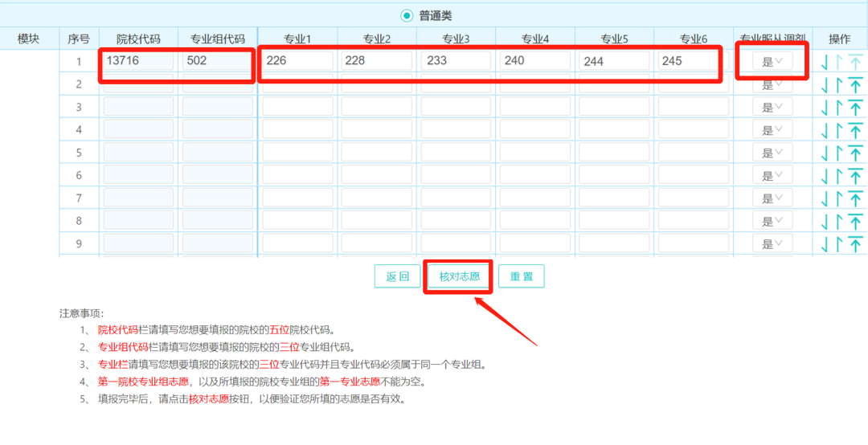Click row 9 院校代码 input field
The image size is (868, 445).
(x=138, y=243)
